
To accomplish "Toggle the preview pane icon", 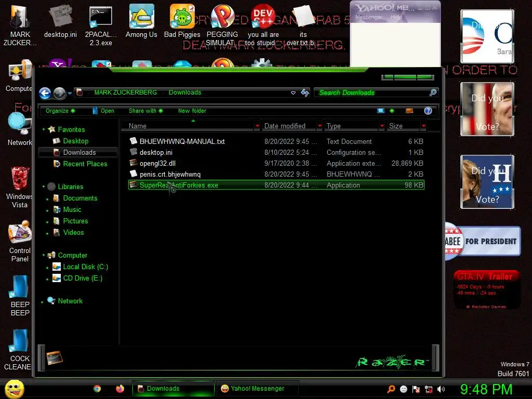I will [409, 111].
